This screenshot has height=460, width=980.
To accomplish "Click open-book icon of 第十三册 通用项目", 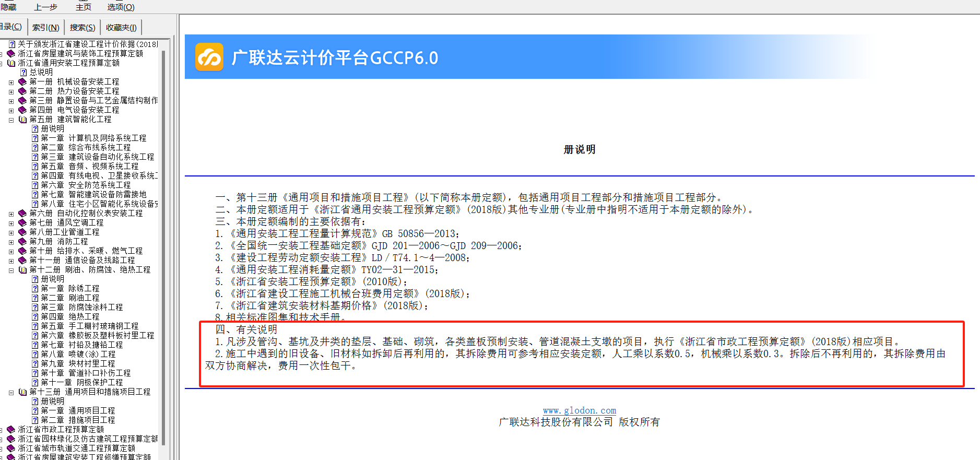I will pos(22,392).
